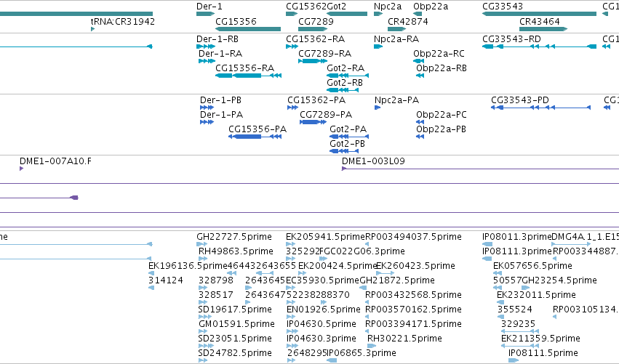This screenshot has width=619, height=364.
Task: Select the 328517 EST label
Action: pos(215,296)
